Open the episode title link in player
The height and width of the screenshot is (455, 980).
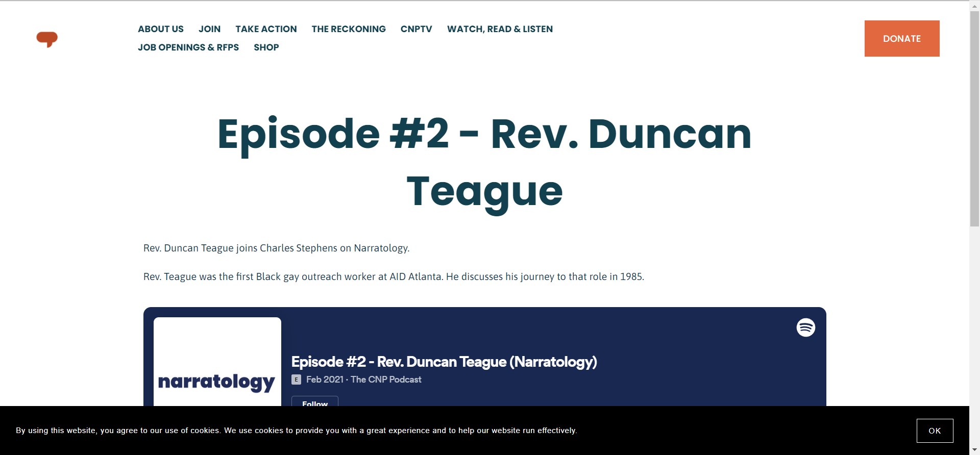(444, 362)
